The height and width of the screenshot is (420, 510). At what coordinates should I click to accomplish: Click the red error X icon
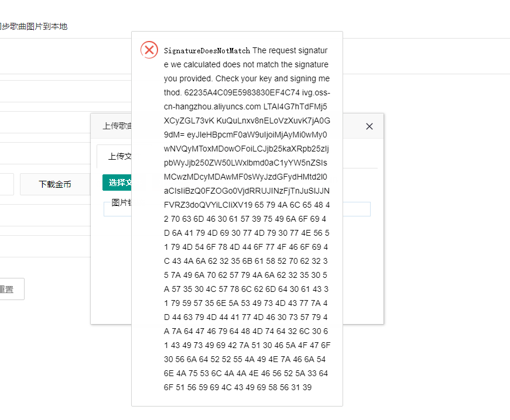[x=149, y=50]
